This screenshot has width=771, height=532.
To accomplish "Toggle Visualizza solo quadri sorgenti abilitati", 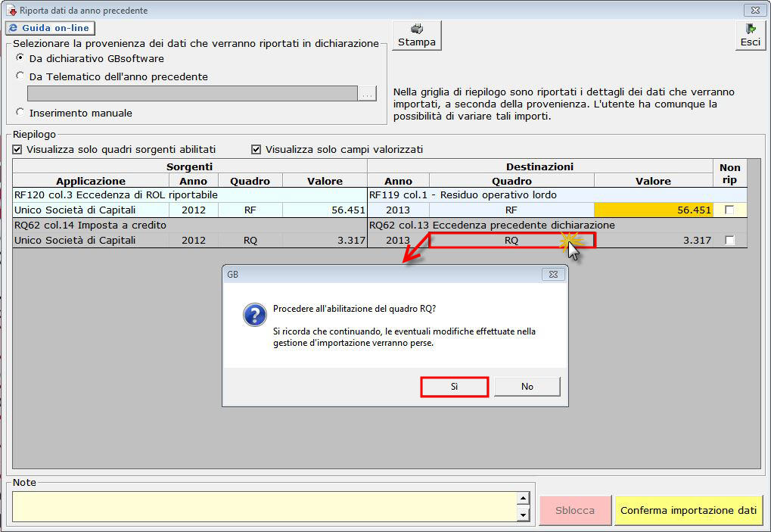I will pyautogui.click(x=18, y=149).
